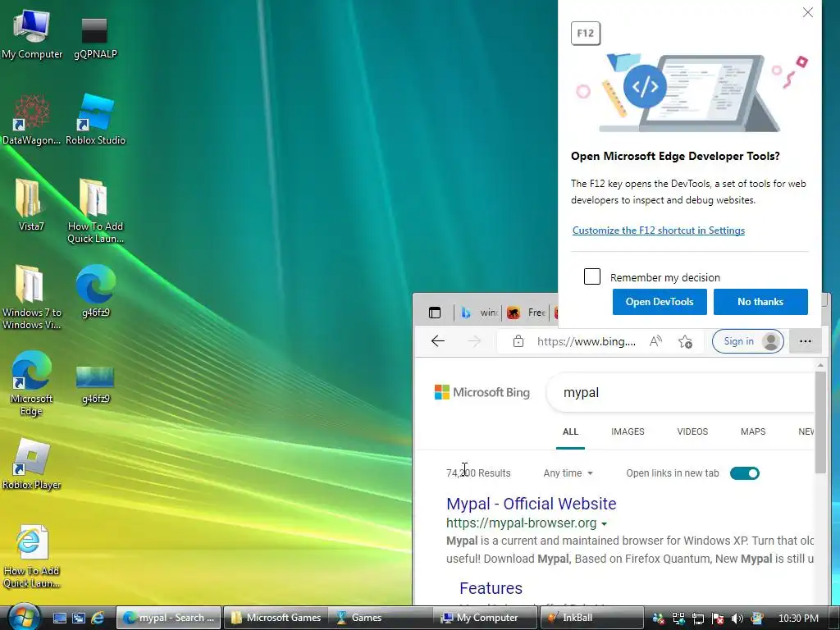This screenshot has width=840, height=630.
Task: Open the g46fz9 Edge-logo desktop icon
Action: (x=95, y=291)
